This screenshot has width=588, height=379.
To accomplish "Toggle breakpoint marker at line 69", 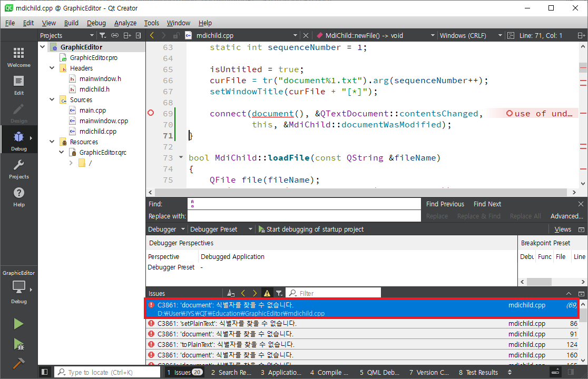I will [151, 113].
